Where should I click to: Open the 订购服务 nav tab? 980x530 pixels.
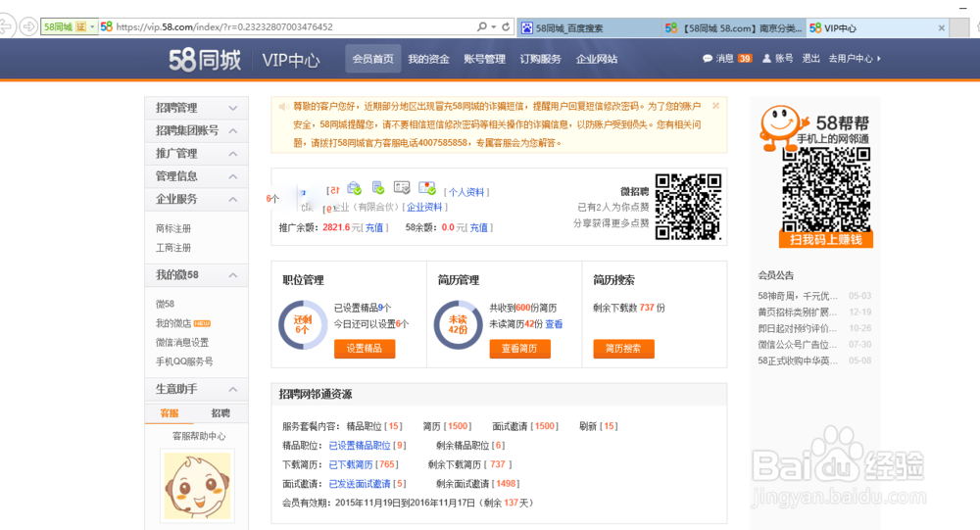pos(541,59)
